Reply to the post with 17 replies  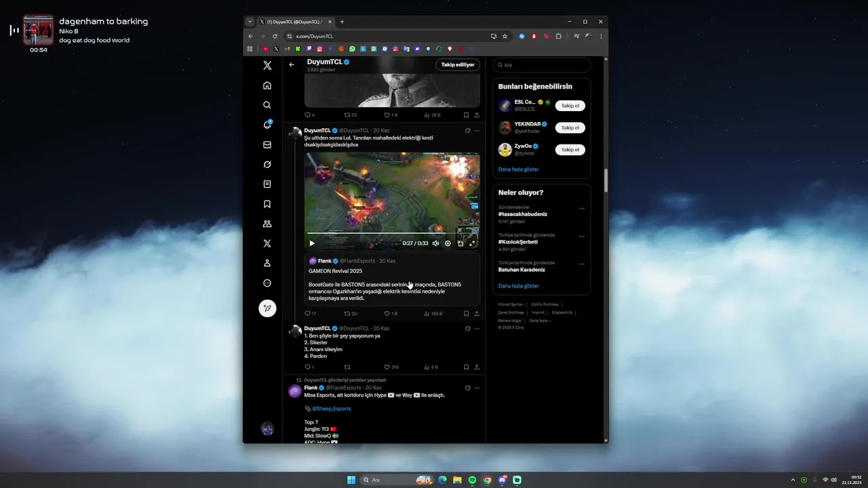point(310,314)
